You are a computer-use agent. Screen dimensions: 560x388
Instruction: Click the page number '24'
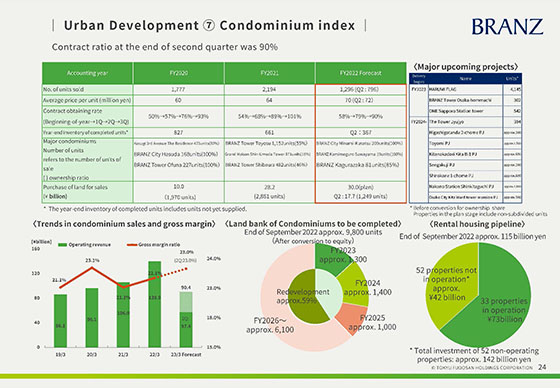click(542, 367)
